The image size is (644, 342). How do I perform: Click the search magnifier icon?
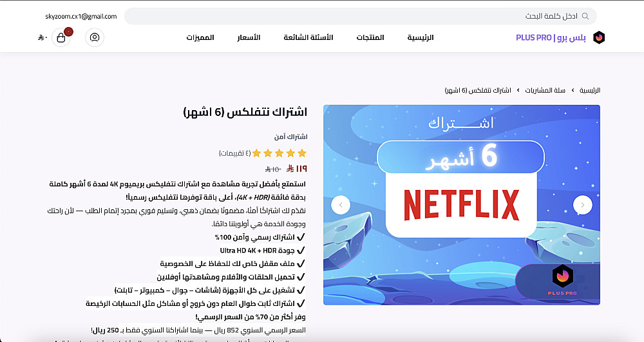pyautogui.click(x=585, y=16)
